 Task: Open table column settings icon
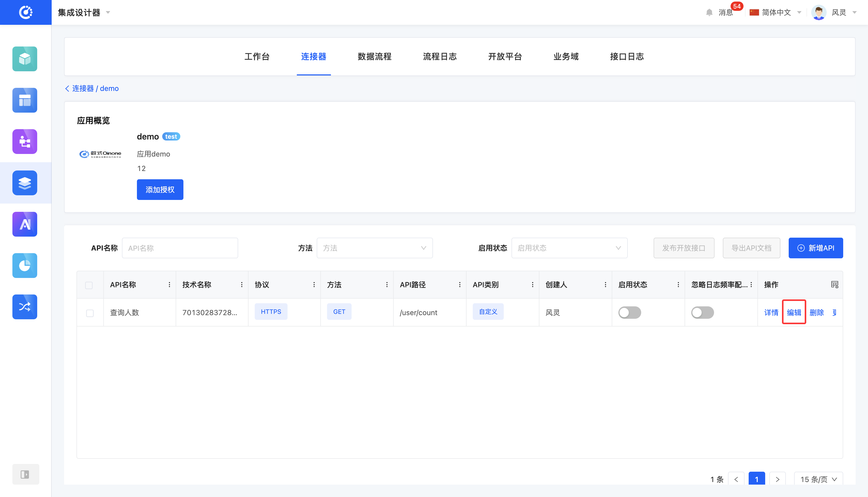click(x=834, y=285)
